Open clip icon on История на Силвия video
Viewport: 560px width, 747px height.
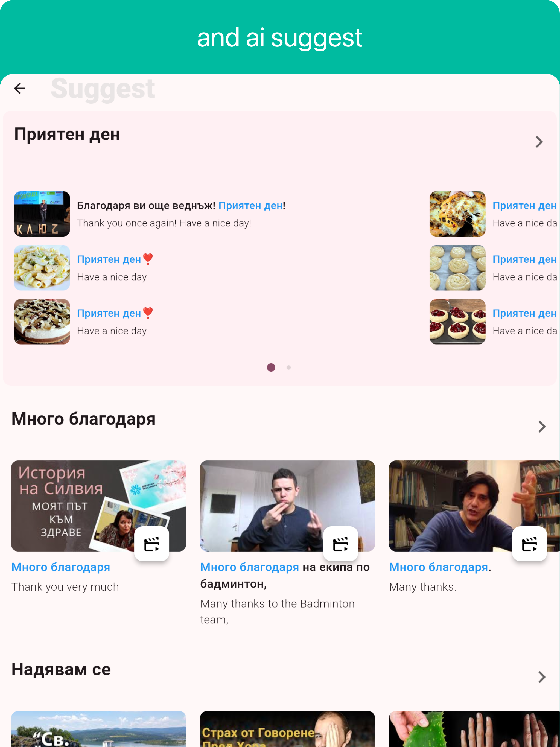(152, 544)
